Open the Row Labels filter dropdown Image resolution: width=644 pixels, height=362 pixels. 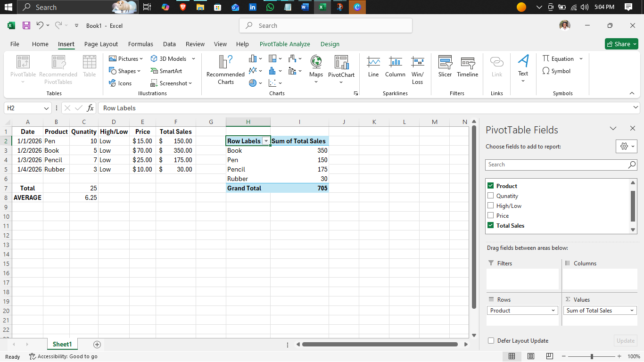pos(266,141)
